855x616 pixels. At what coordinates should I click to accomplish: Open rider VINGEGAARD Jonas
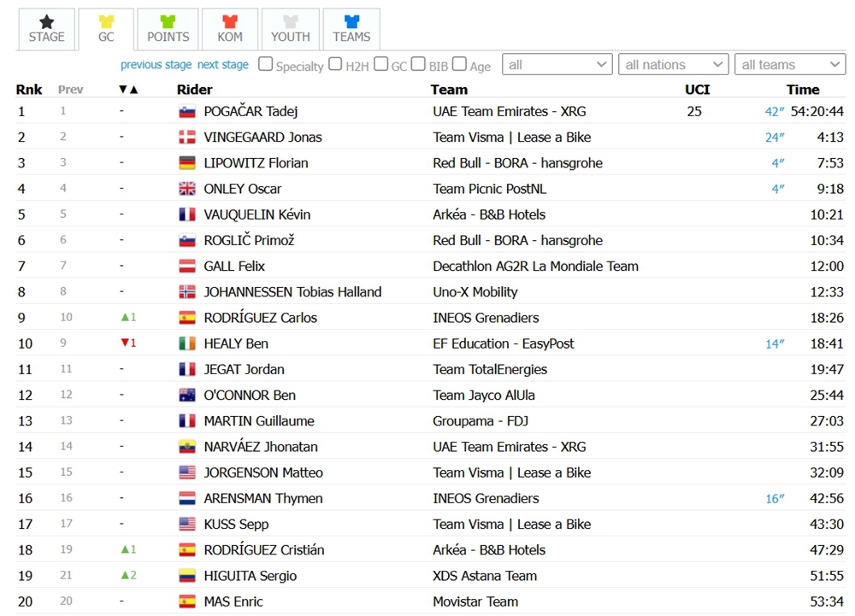(262, 138)
